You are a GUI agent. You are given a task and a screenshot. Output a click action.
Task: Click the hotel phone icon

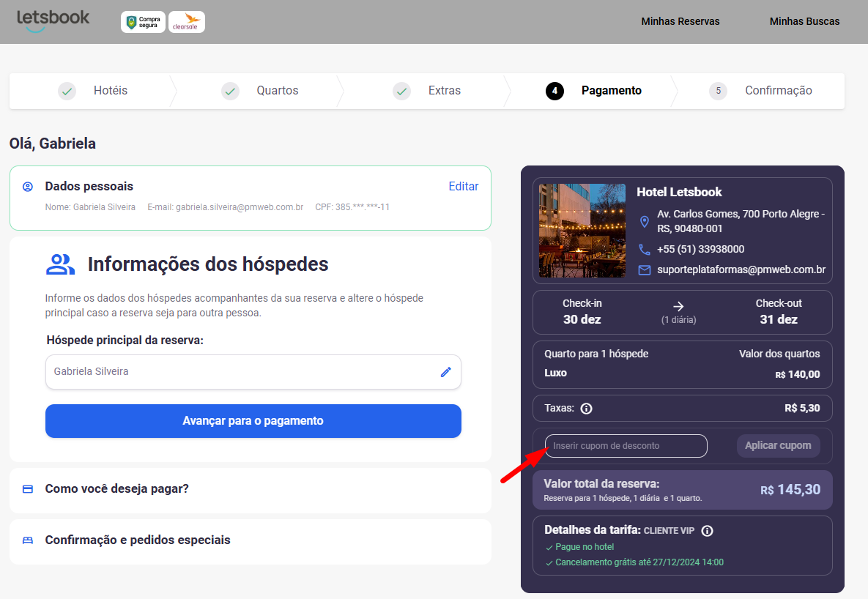coord(645,250)
